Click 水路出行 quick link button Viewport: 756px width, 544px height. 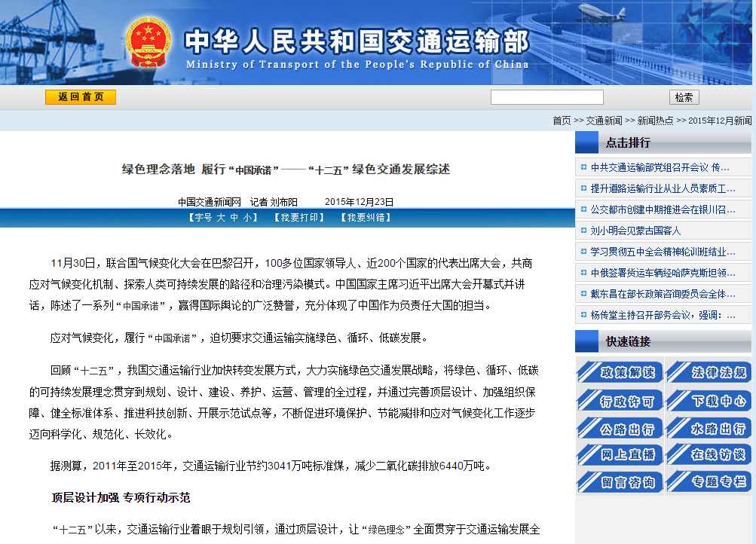pos(709,428)
